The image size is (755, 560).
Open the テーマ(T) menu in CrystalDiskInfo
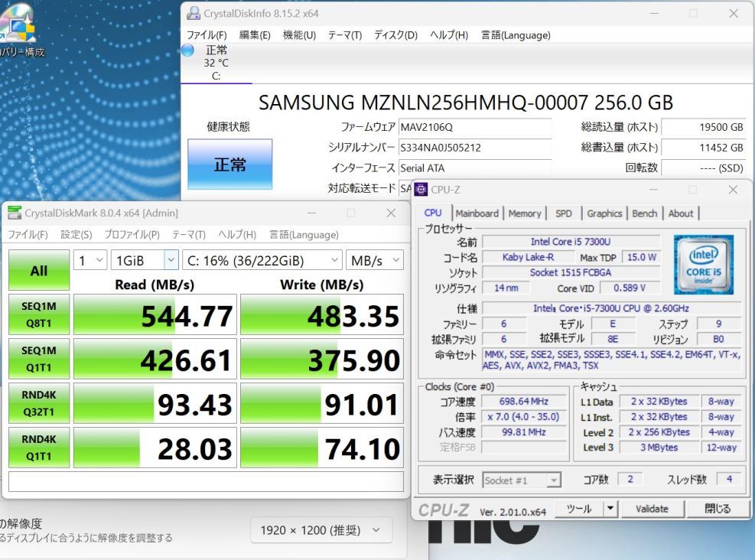tap(345, 35)
